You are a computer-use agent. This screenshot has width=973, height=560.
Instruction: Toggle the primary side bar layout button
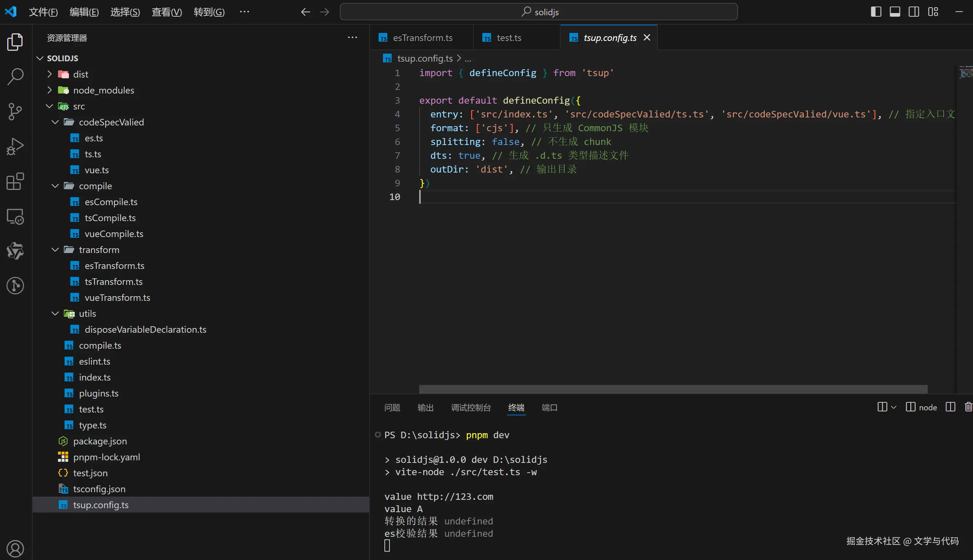[x=876, y=12]
